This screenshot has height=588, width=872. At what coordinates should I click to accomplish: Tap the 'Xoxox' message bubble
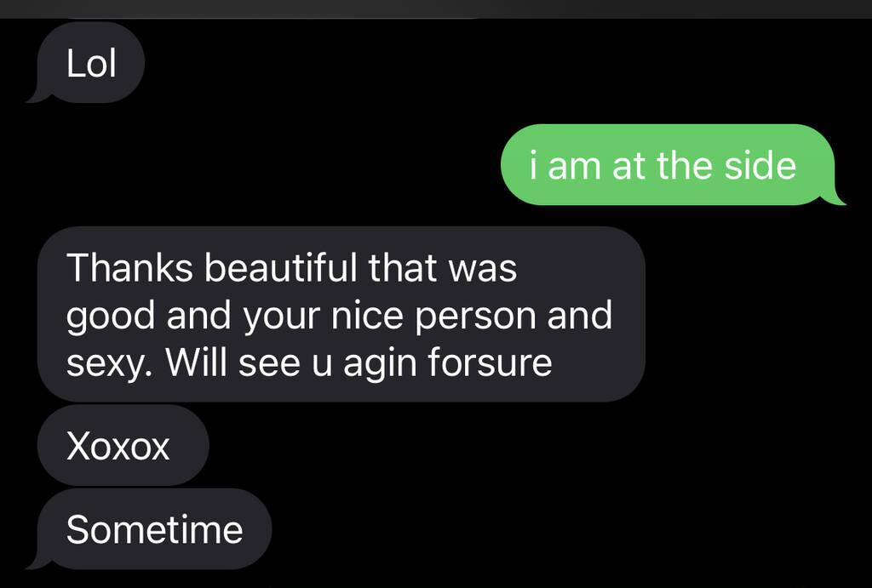[123, 445]
